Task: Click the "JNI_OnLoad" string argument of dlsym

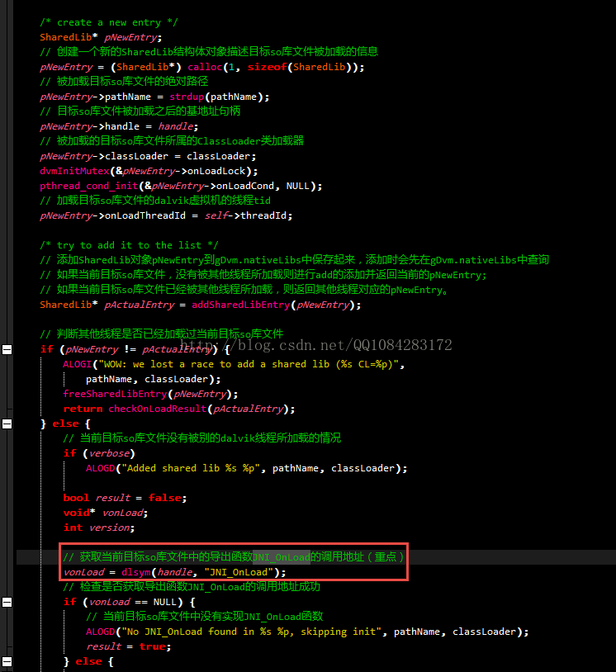Action: (x=239, y=572)
